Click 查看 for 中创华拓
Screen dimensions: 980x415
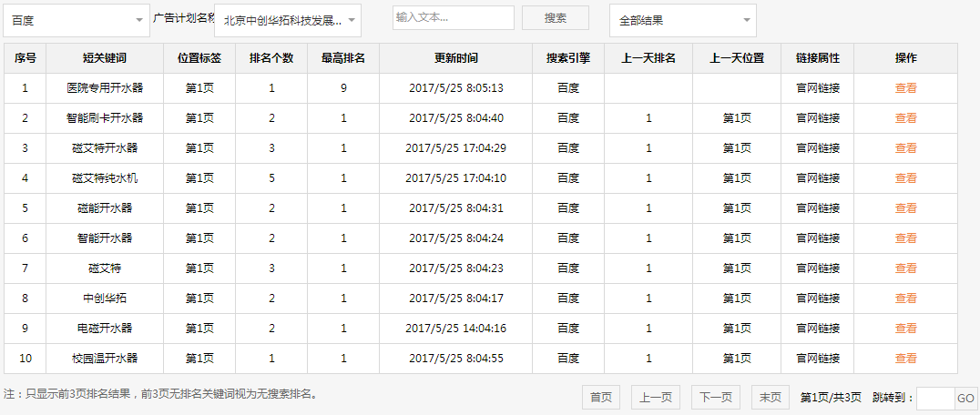[x=905, y=298]
